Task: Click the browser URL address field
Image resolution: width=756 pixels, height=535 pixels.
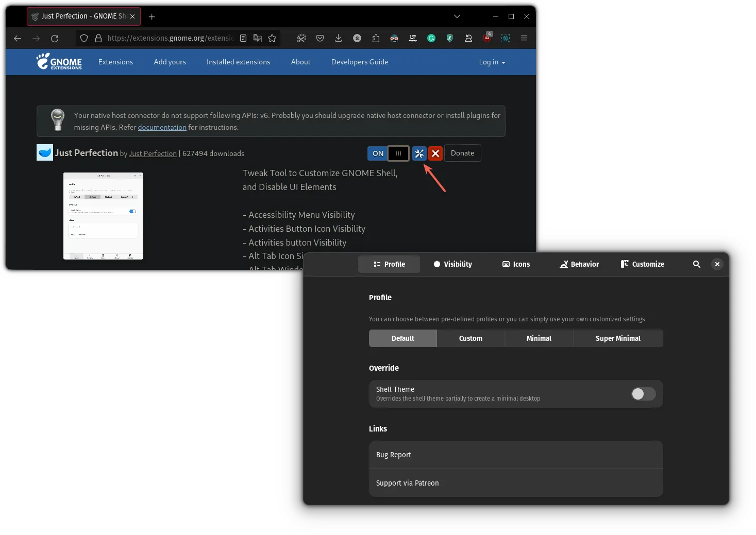Action: point(170,38)
